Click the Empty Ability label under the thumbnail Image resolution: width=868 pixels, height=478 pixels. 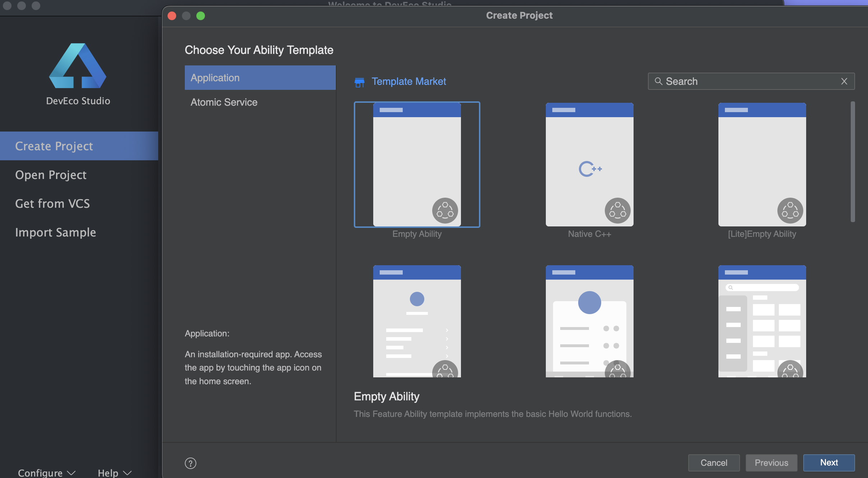[417, 234]
